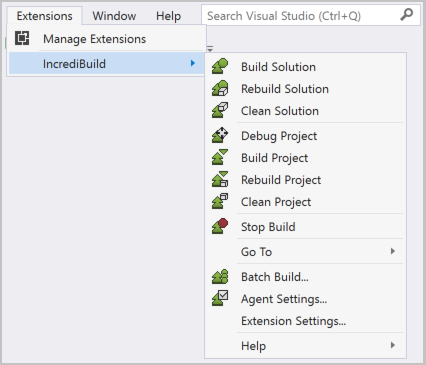Open the Window menu
This screenshot has width=426, height=365.
coord(114,16)
